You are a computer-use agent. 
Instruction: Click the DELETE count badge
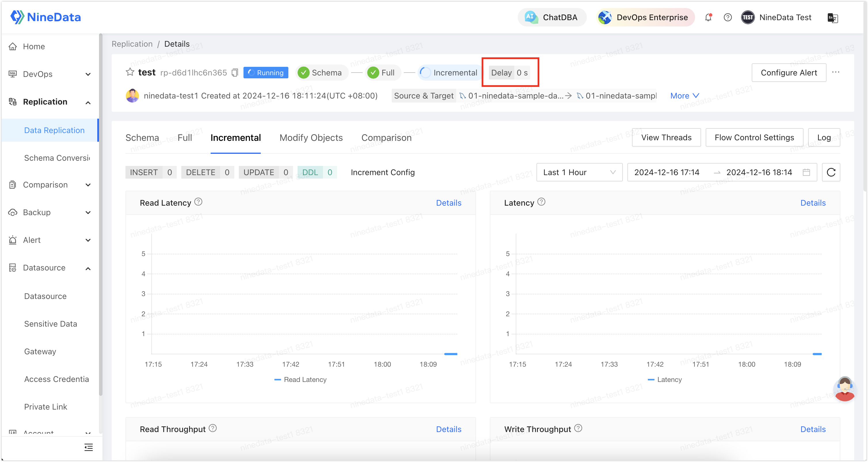coord(208,172)
